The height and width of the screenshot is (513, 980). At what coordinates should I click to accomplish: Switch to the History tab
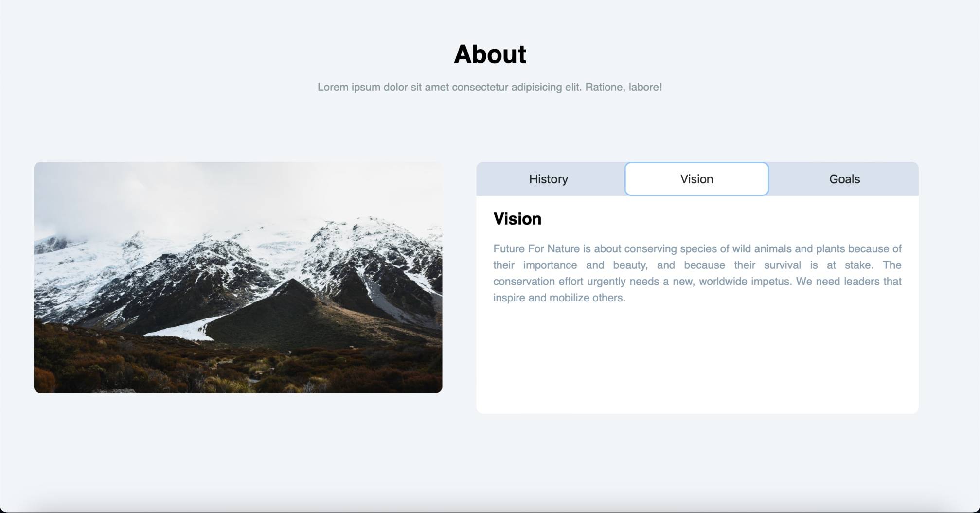pyautogui.click(x=549, y=179)
